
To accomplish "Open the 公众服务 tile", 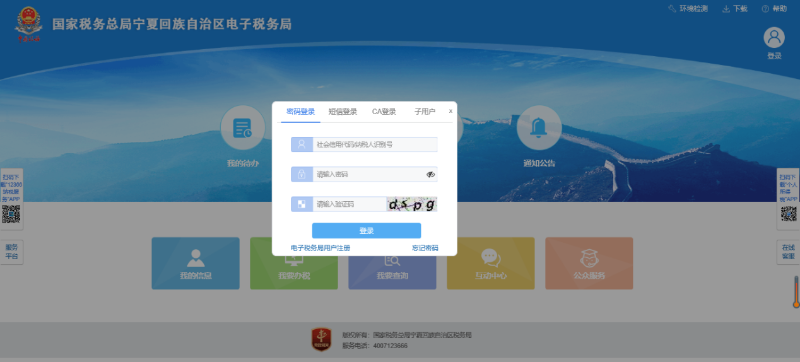I will tap(589, 263).
